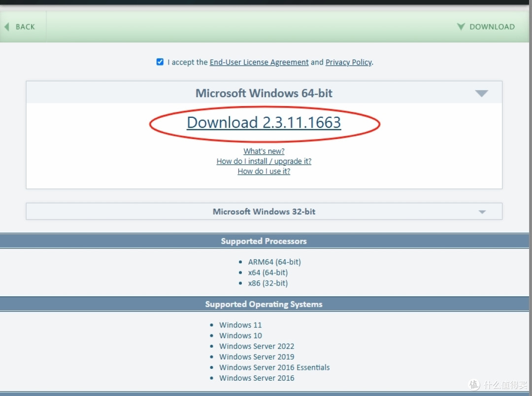Open How do I install / upgrade it

[x=264, y=161]
